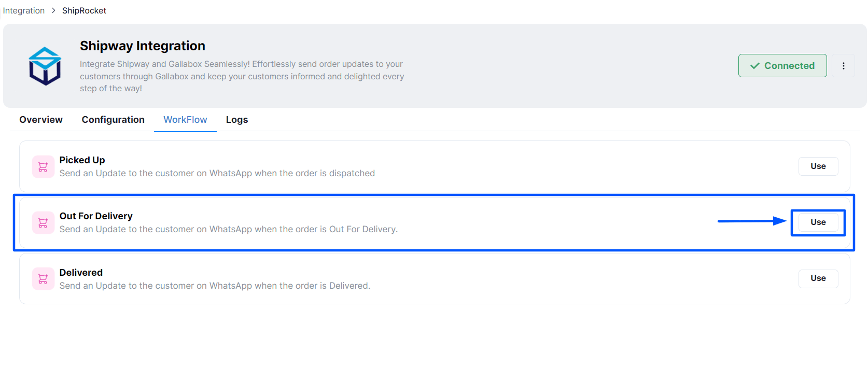868x367 pixels.
Task: Use the Delivered workflow
Action: (818, 278)
